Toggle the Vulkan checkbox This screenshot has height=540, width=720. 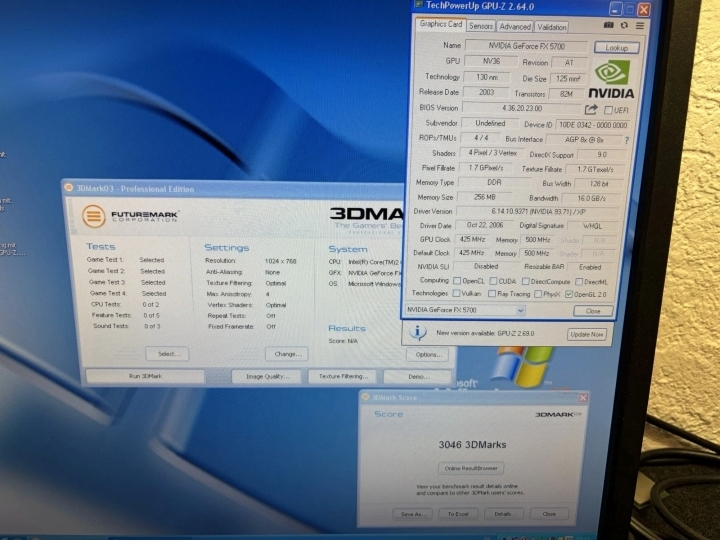pos(456,293)
